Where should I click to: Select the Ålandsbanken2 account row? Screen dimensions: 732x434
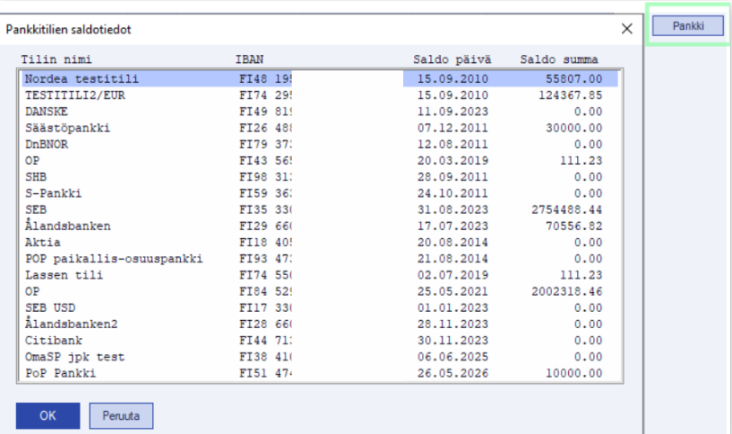click(320, 324)
